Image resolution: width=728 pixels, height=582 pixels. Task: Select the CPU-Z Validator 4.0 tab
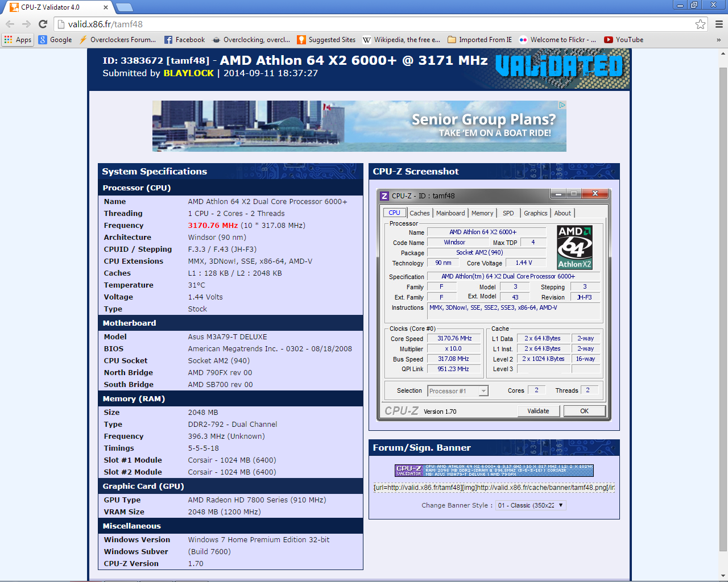[x=57, y=7]
